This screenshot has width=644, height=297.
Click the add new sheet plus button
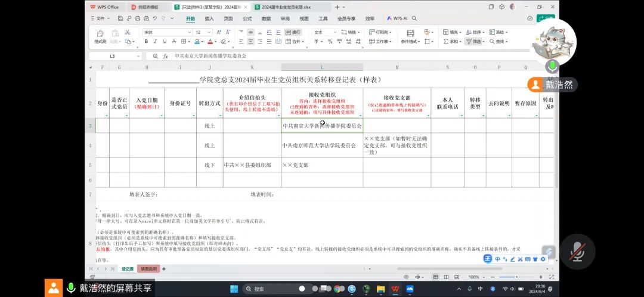tap(164, 269)
